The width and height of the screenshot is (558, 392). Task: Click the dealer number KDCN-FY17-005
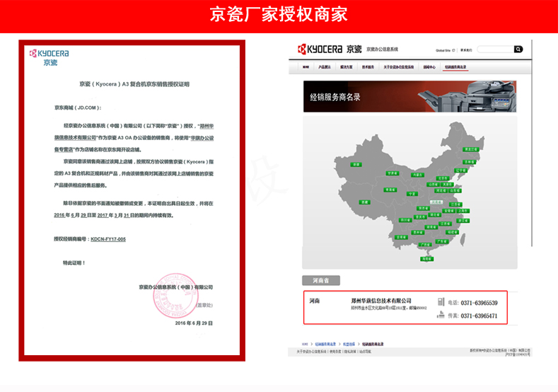pyautogui.click(x=108, y=239)
